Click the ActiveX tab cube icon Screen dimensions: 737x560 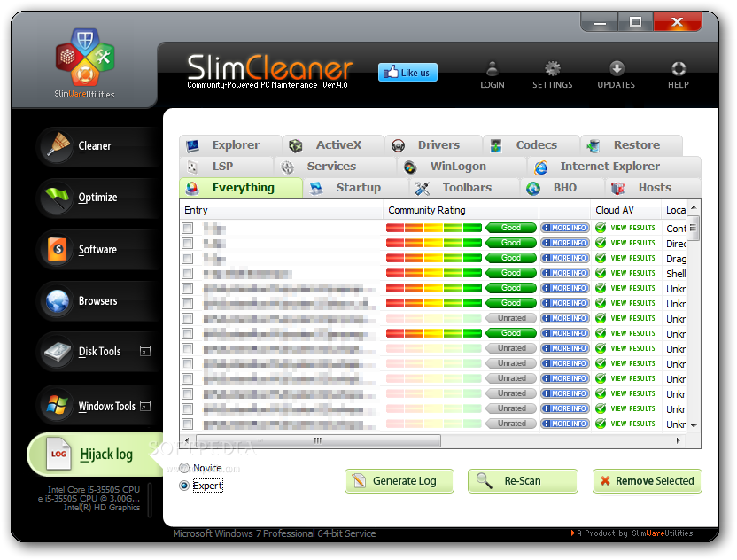pyautogui.click(x=296, y=146)
